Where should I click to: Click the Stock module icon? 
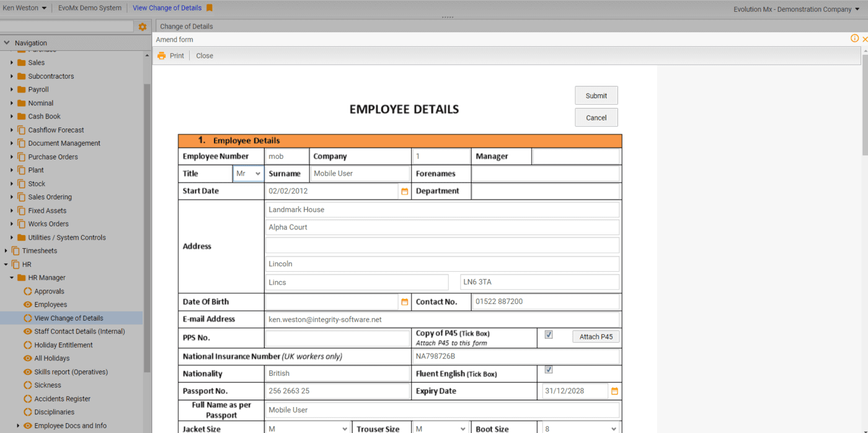tap(22, 184)
